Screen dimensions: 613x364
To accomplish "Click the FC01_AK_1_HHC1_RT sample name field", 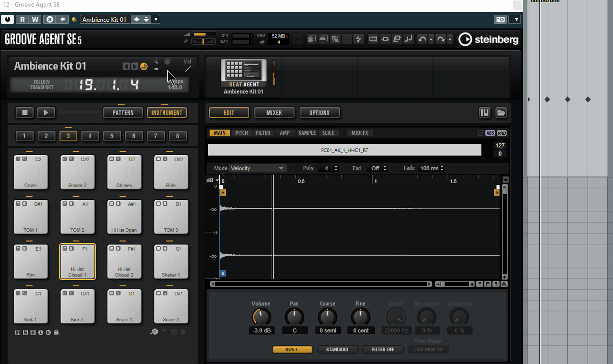I will pyautogui.click(x=344, y=150).
